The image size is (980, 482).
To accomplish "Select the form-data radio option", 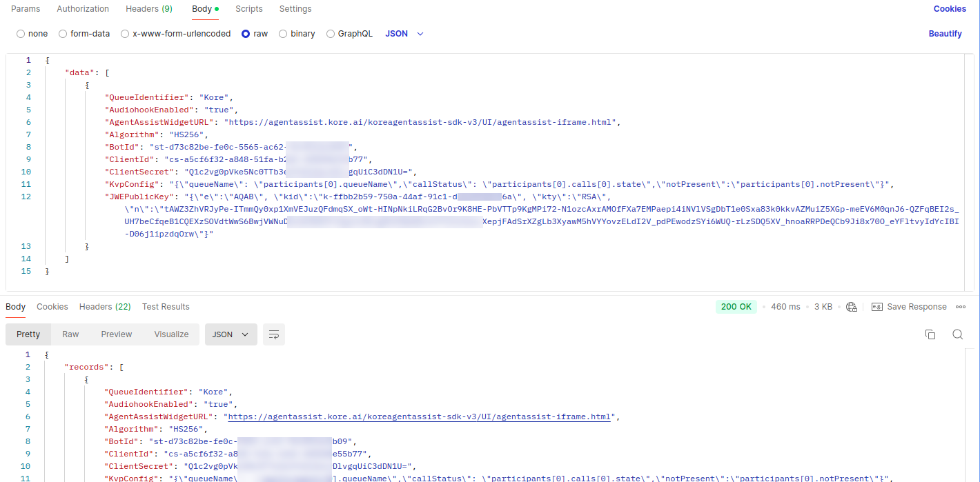I will (x=84, y=34).
